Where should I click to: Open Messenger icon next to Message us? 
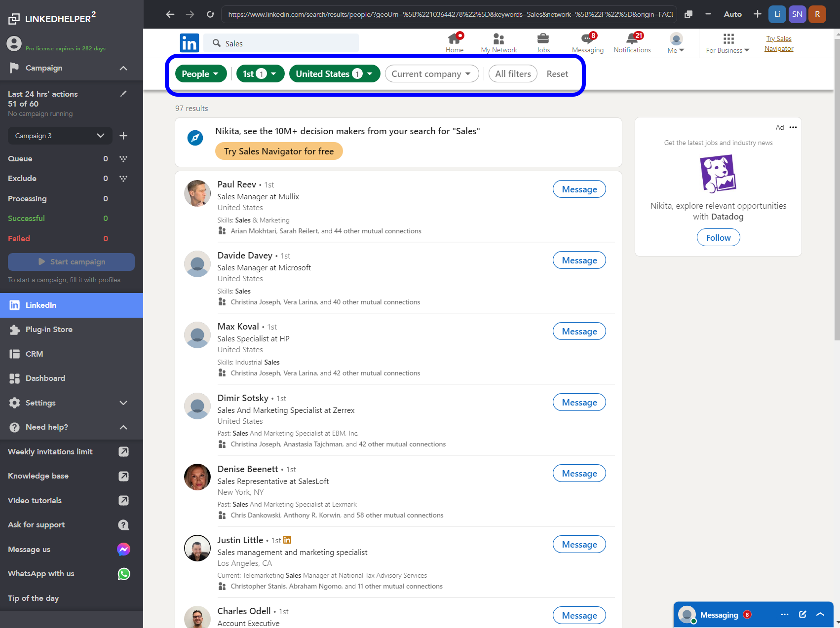pyautogui.click(x=124, y=549)
